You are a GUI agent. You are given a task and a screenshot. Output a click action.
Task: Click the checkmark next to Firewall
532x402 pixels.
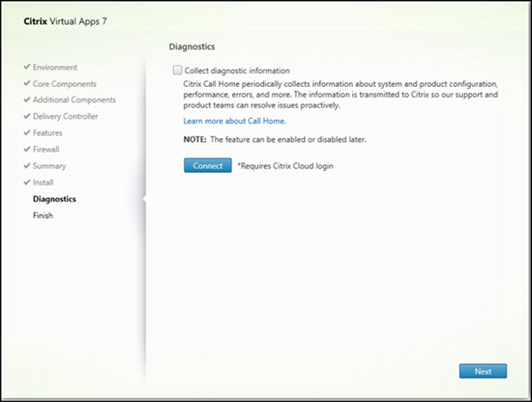pyautogui.click(x=26, y=149)
